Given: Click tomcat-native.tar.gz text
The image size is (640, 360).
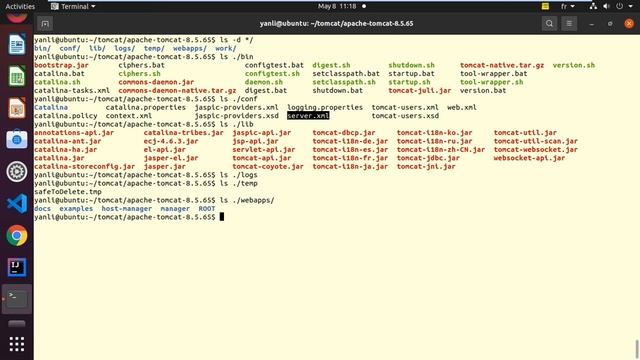Looking at the screenshot, I should click(502, 65).
